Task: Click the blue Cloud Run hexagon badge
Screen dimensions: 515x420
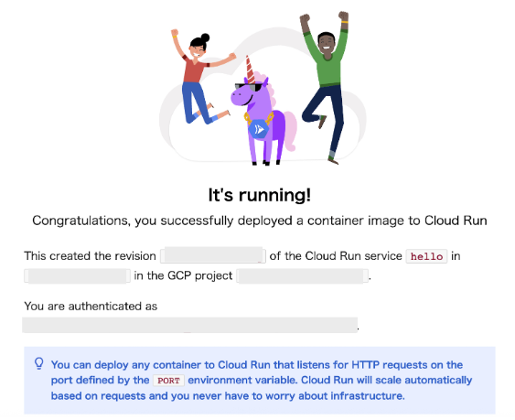Action: (x=259, y=129)
